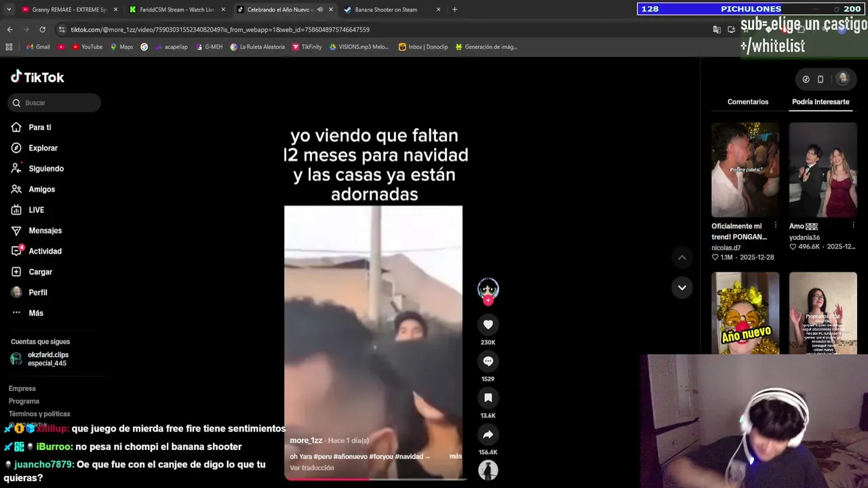This screenshot has height=488, width=868.
Task: Open the Empresa footer link
Action: 22,388
